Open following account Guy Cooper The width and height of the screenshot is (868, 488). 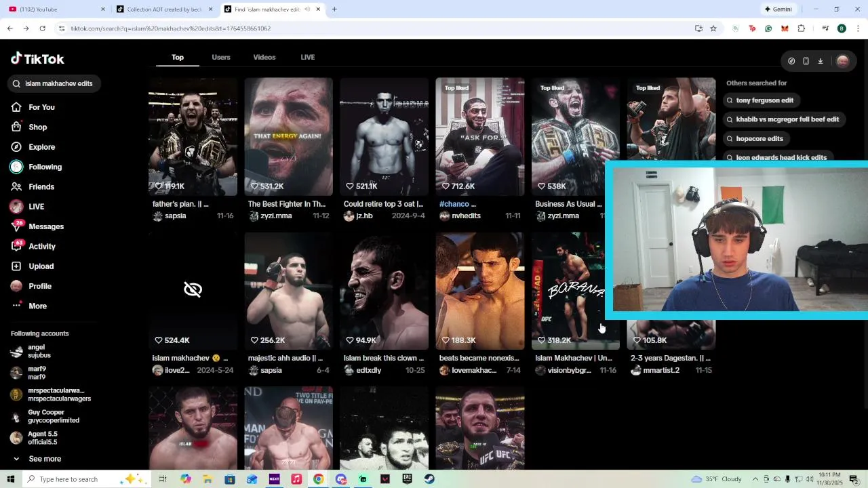click(x=45, y=416)
